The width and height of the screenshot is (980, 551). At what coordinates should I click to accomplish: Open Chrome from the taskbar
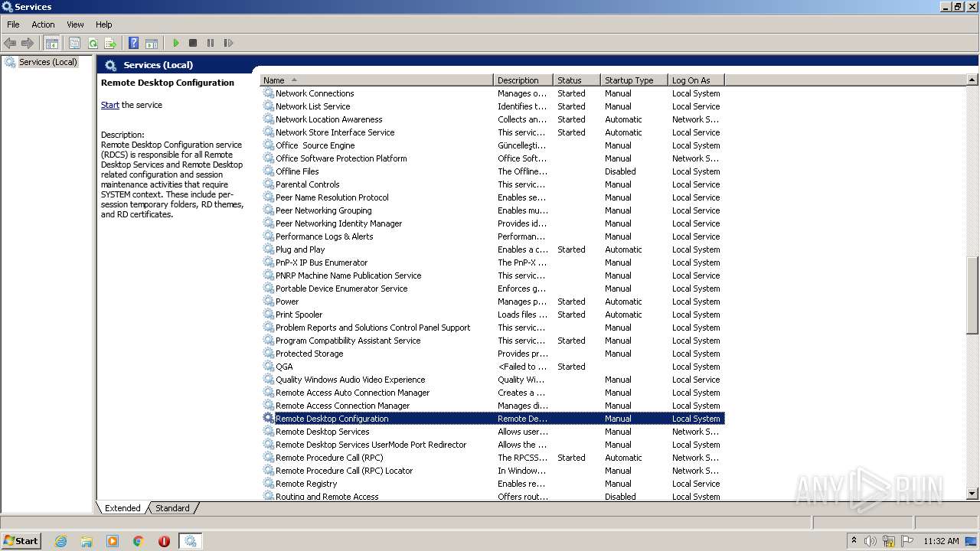tap(139, 541)
